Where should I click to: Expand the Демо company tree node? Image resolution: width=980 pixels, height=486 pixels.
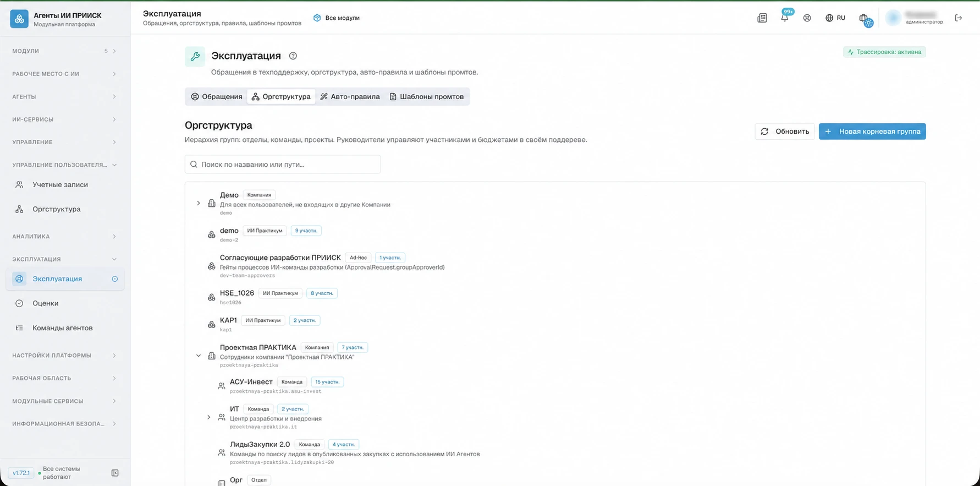(199, 203)
